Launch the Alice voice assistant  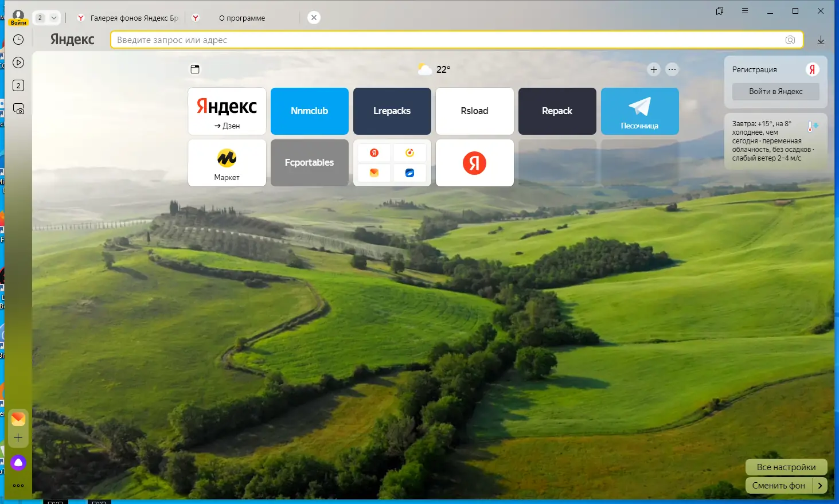[18, 462]
